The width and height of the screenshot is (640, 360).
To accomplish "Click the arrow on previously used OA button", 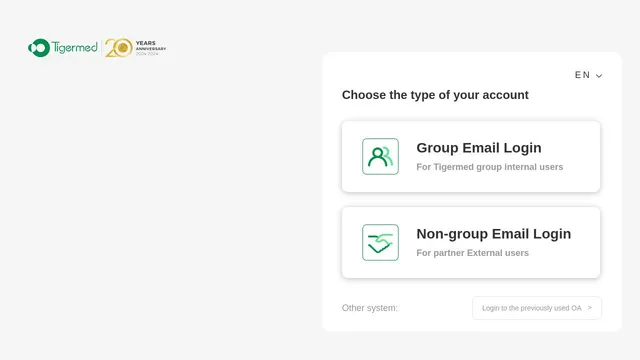I will click(589, 308).
